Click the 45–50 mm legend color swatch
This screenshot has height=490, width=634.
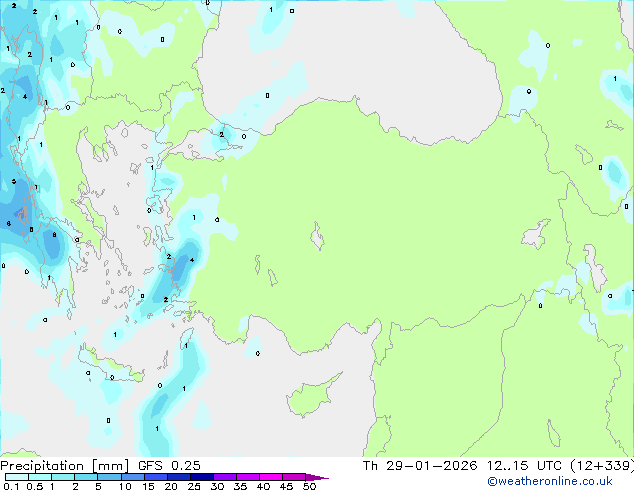[294, 477]
